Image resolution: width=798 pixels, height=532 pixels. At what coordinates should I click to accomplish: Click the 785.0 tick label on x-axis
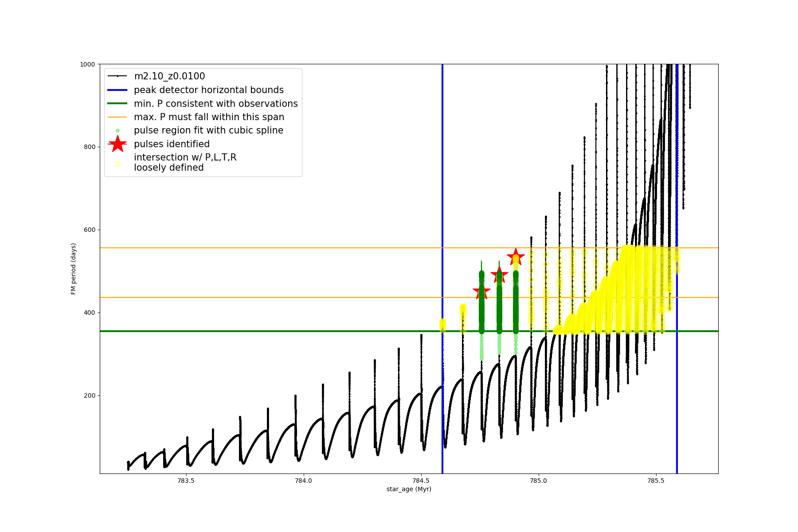pos(538,481)
